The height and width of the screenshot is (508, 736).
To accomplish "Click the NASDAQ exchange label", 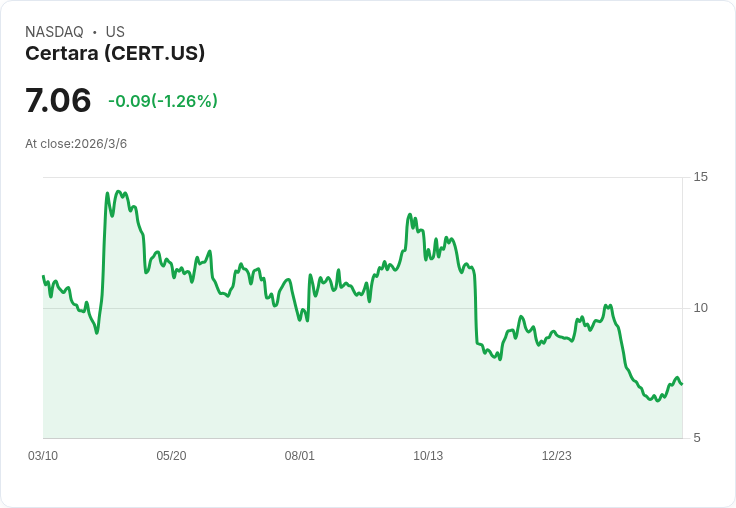I will click(x=54, y=32).
